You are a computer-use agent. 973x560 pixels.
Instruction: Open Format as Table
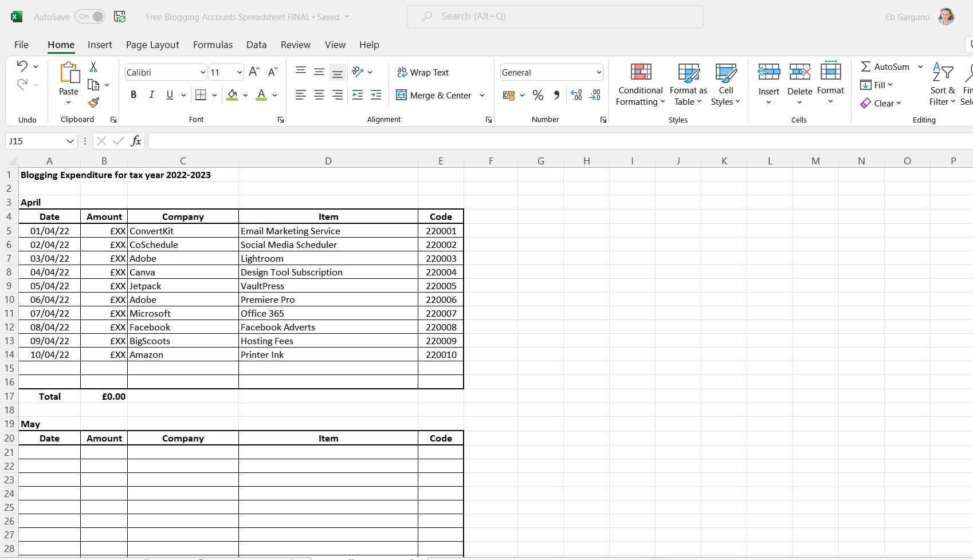click(x=688, y=85)
